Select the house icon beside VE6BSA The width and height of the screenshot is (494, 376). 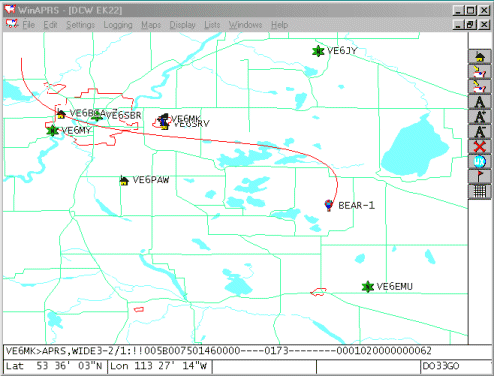[x=61, y=114]
